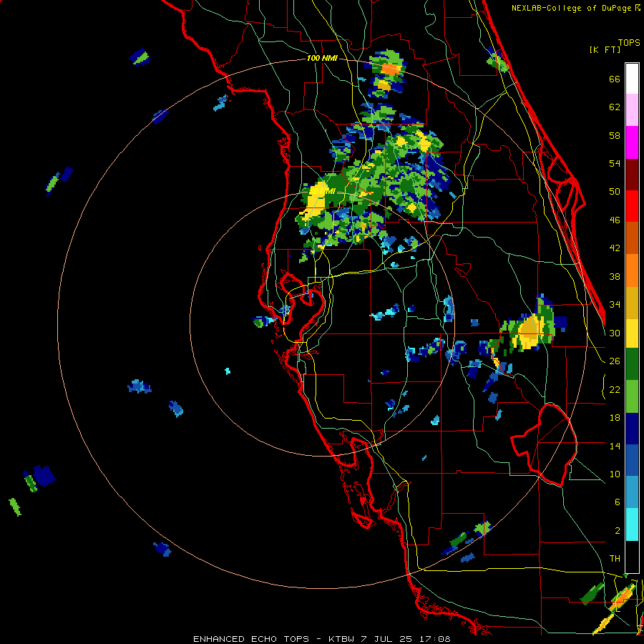
Task: Select the 54 legend value
Action: coord(615,163)
